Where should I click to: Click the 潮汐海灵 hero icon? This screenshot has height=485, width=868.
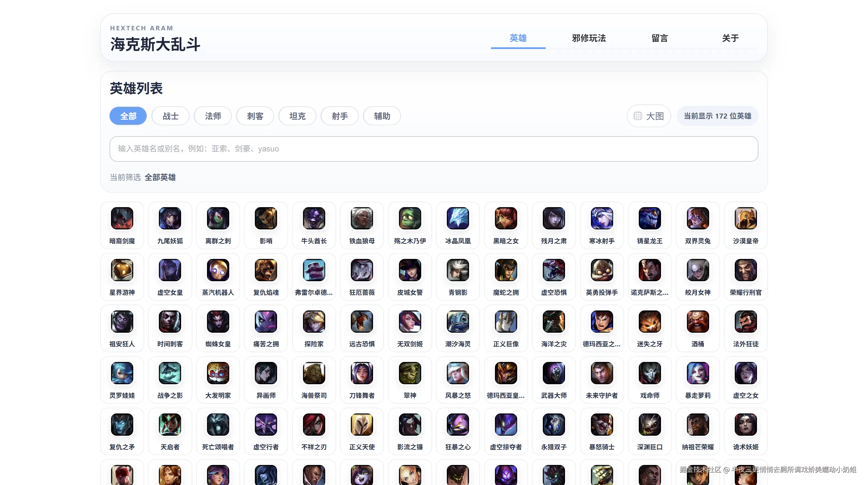point(458,321)
